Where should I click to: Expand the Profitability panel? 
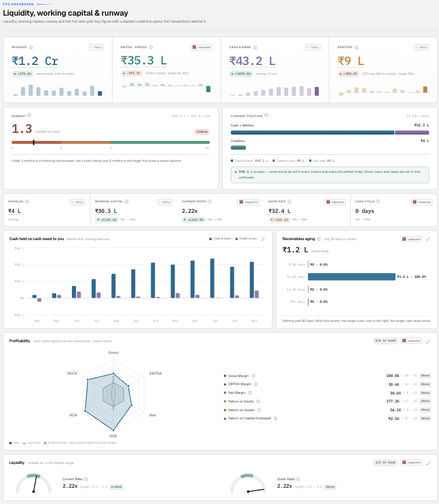pos(428,342)
